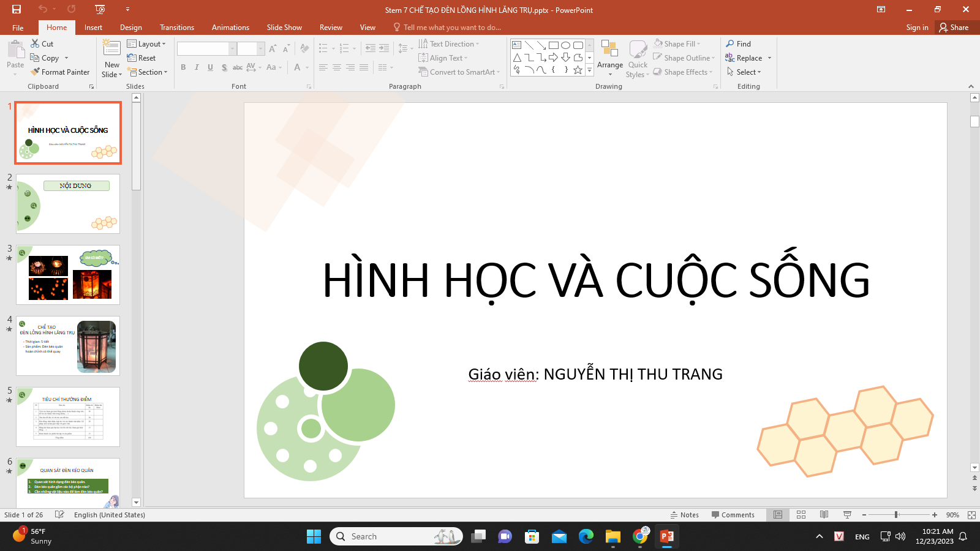This screenshot has width=980, height=551.
Task: Toggle Normal view in status bar
Action: tap(778, 515)
